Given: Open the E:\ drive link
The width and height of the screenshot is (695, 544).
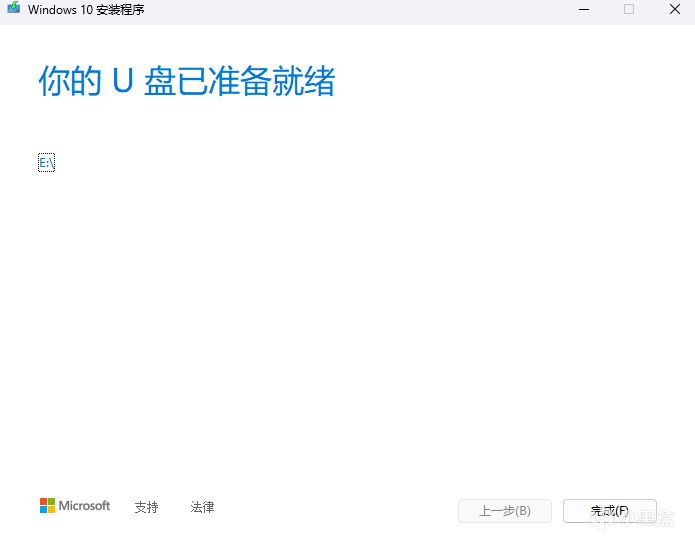Looking at the screenshot, I should tap(47, 163).
